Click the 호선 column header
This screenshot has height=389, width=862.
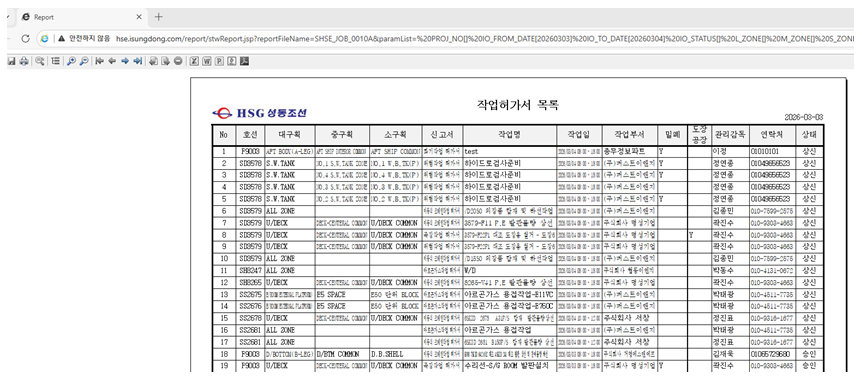pos(249,135)
